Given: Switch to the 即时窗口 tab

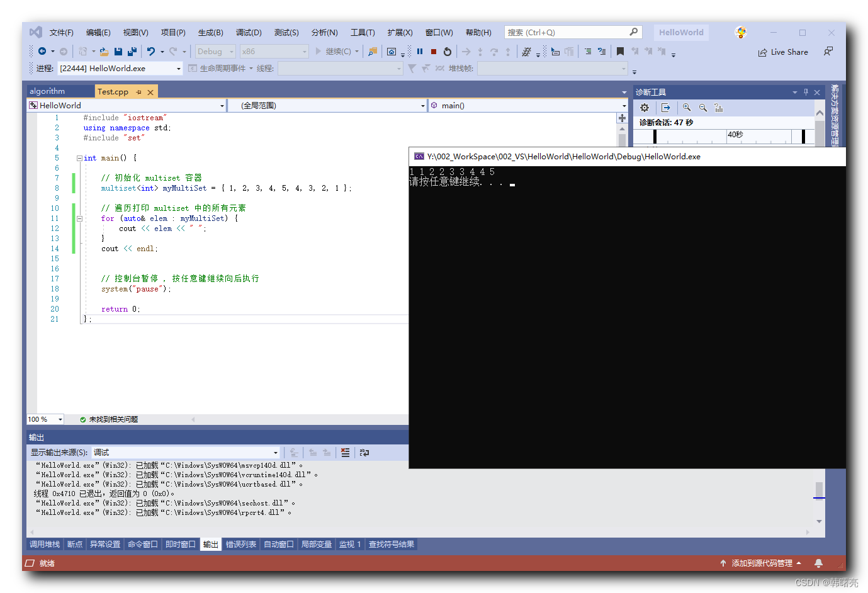Looking at the screenshot, I should point(181,544).
